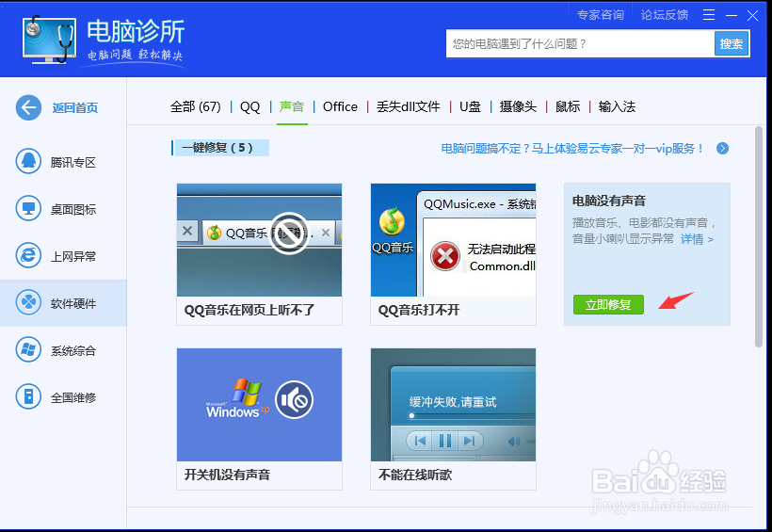This screenshot has height=532, width=772.
Task: Click the 腾讯专区 label
Action: (x=72, y=162)
